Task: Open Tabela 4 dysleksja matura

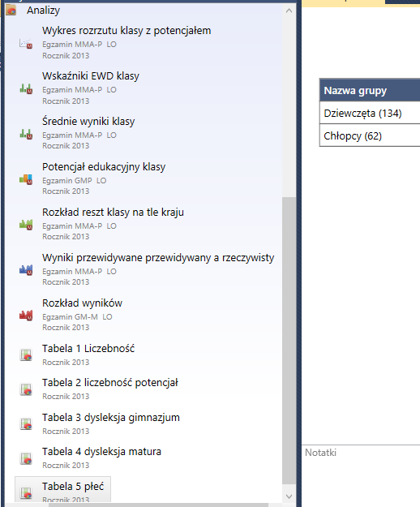Action: (x=101, y=451)
